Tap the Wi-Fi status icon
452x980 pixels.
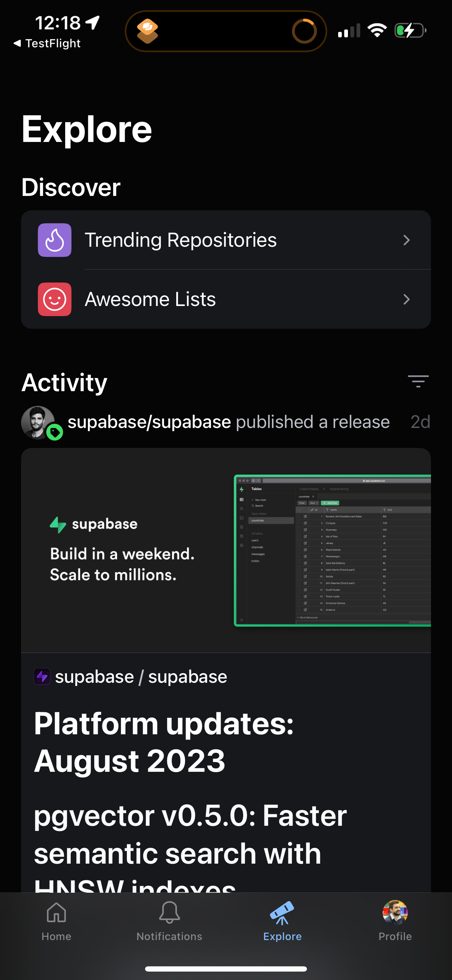point(377,30)
